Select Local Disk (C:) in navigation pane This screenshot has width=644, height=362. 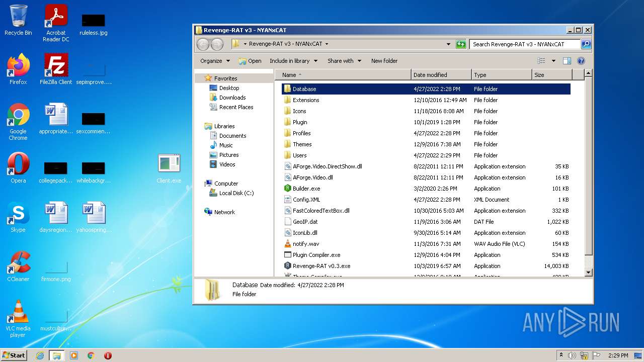pos(236,193)
